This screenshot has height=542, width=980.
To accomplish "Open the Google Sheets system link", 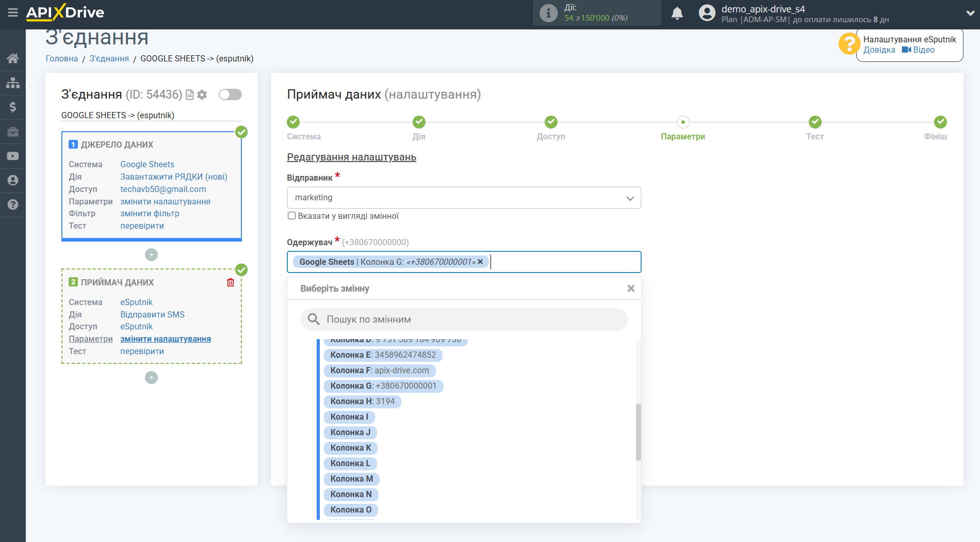I will pyautogui.click(x=148, y=164).
